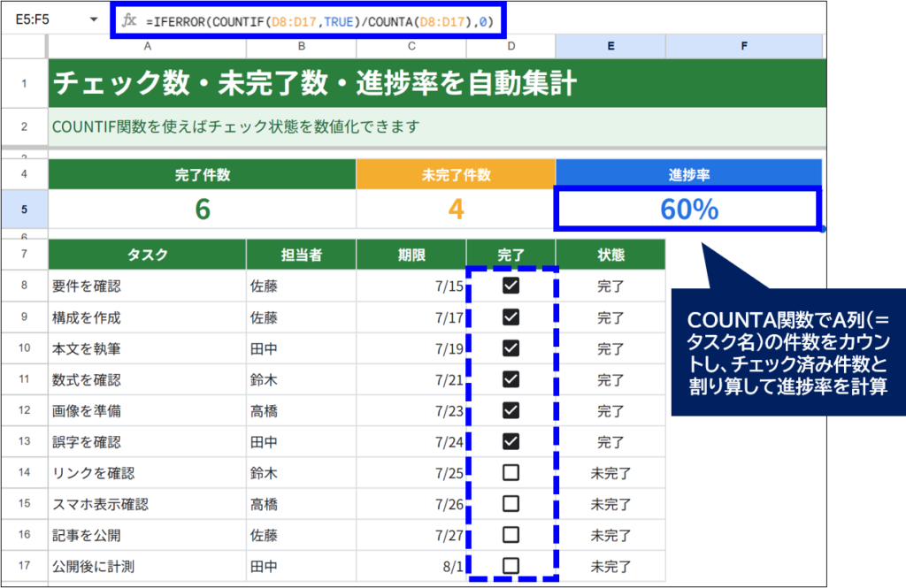
Task: Select the task cell 誤字を確認
Action: point(148,442)
